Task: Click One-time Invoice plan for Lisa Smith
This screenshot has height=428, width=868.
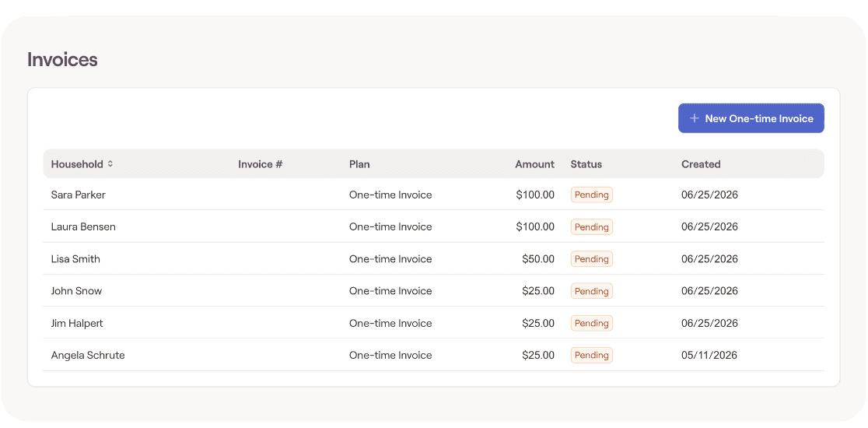Action: click(390, 258)
